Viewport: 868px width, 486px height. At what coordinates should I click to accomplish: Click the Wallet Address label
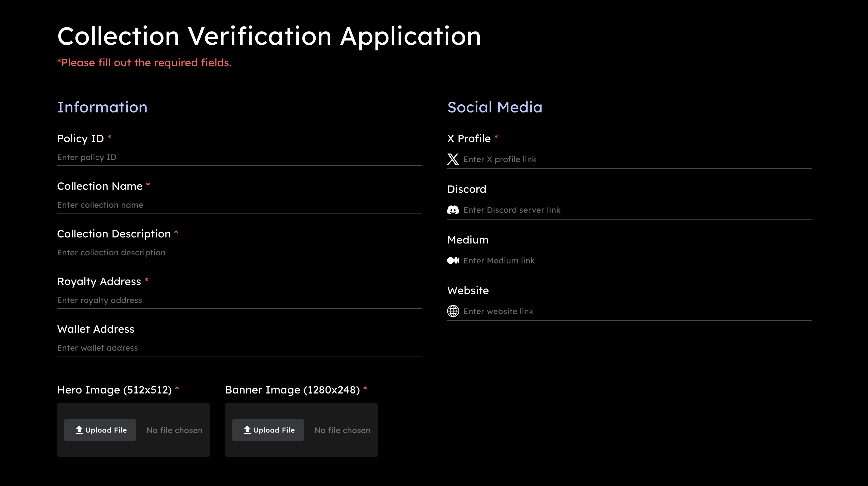point(96,329)
